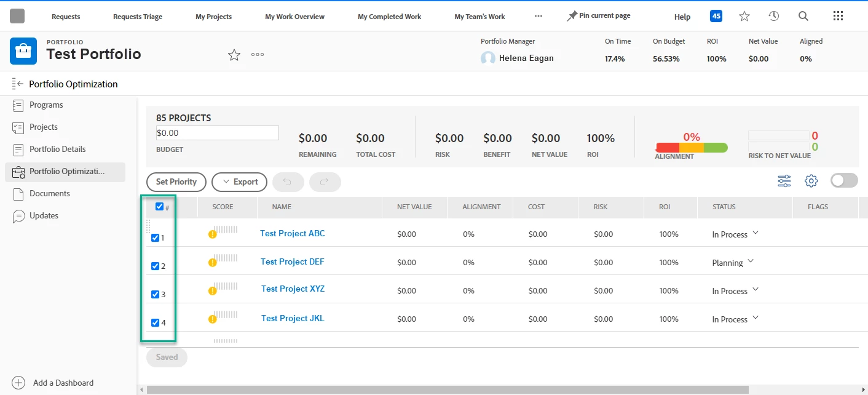Image resolution: width=868 pixels, height=395 pixels.
Task: Open the apps grid icon
Action: (838, 16)
